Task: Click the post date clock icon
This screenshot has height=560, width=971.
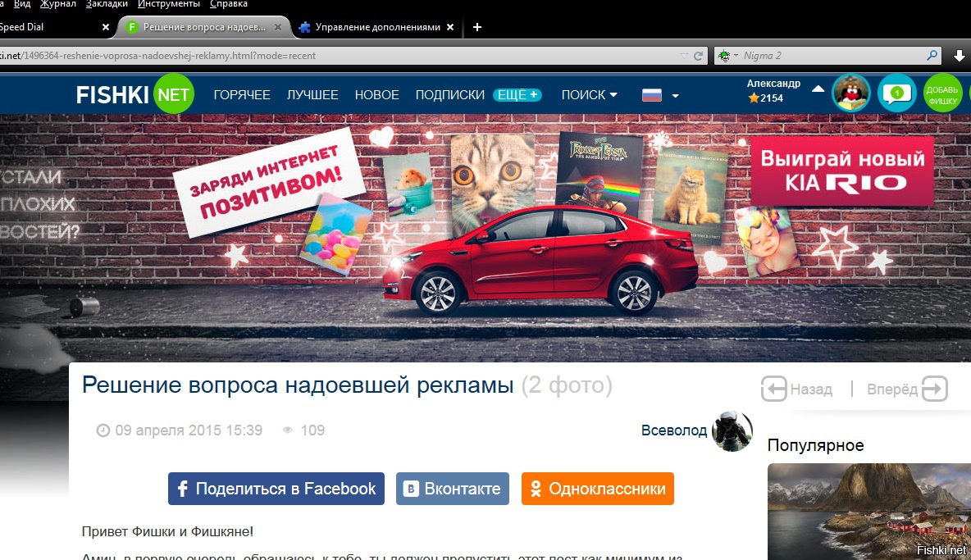Action: 103,430
